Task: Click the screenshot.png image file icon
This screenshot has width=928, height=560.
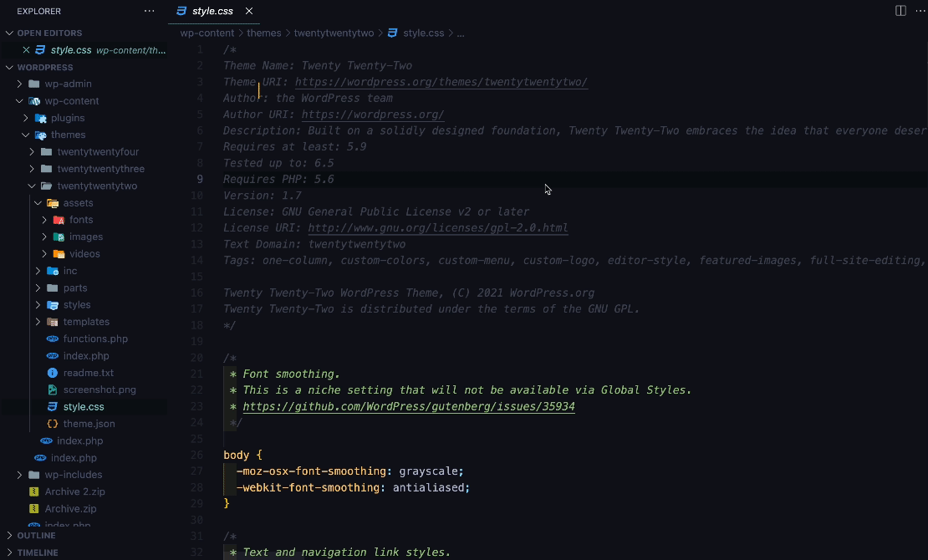Action: coord(52,389)
